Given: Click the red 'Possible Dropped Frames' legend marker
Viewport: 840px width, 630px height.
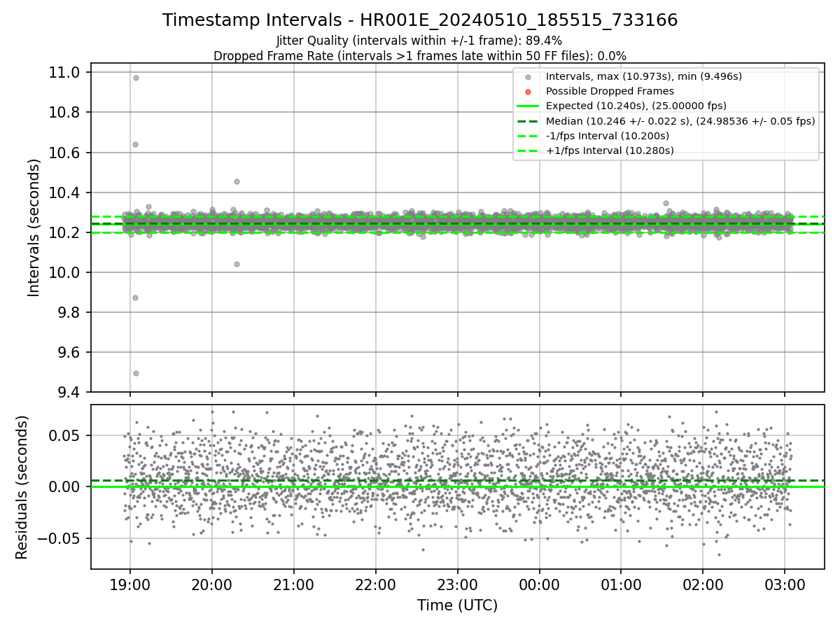Looking at the screenshot, I should tap(528, 92).
